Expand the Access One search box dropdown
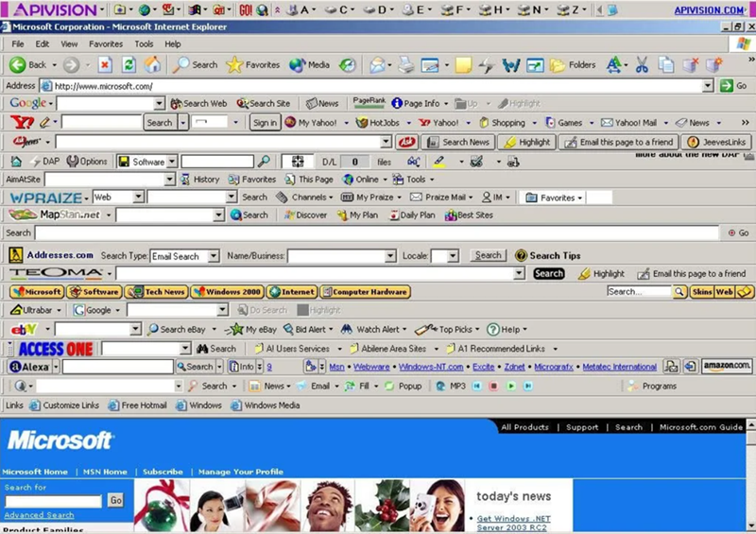756x534 pixels. (185, 349)
